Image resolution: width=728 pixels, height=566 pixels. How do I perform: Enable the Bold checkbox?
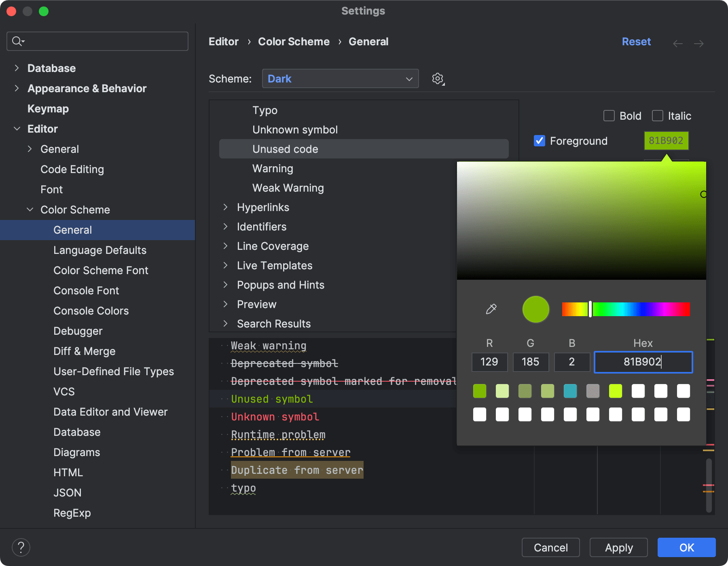609,116
